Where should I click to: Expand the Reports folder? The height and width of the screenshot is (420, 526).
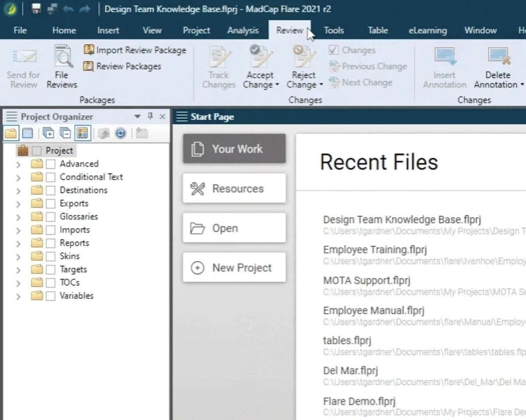pos(18,244)
